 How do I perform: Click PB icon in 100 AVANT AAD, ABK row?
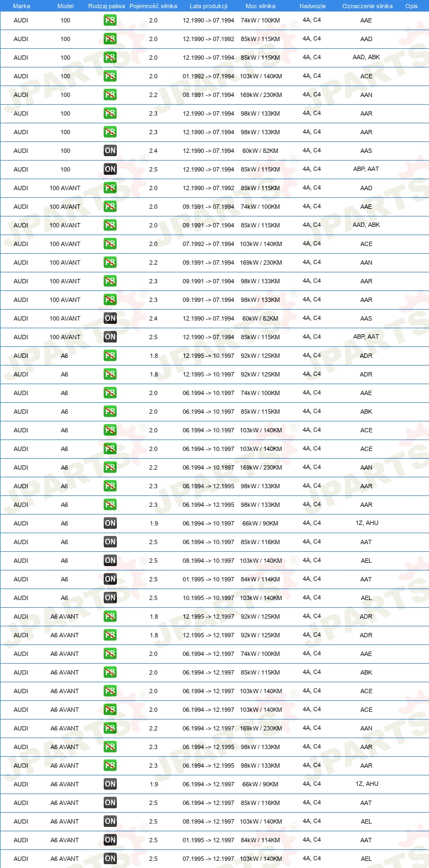110,225
